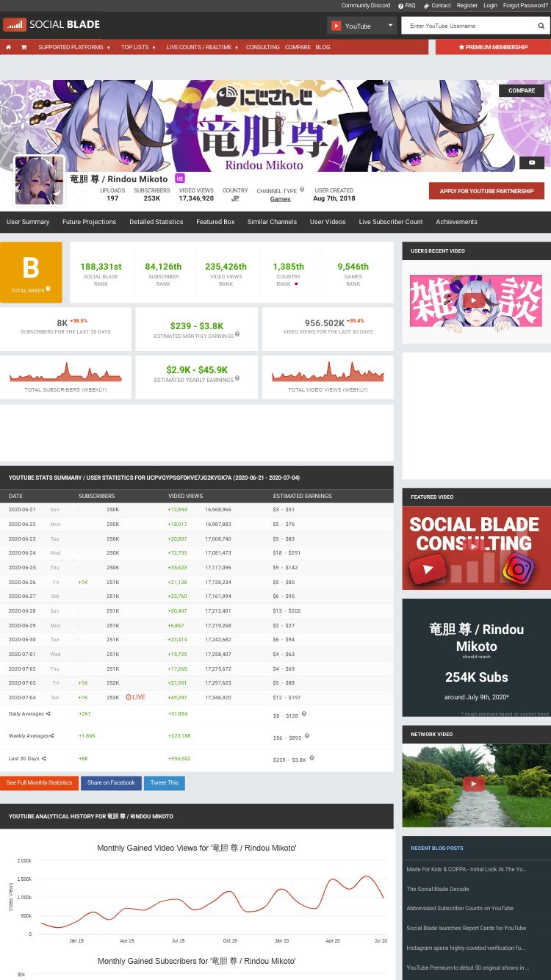Open the home icon in the red navbar
This screenshot has height=980, width=551.
tap(8, 47)
